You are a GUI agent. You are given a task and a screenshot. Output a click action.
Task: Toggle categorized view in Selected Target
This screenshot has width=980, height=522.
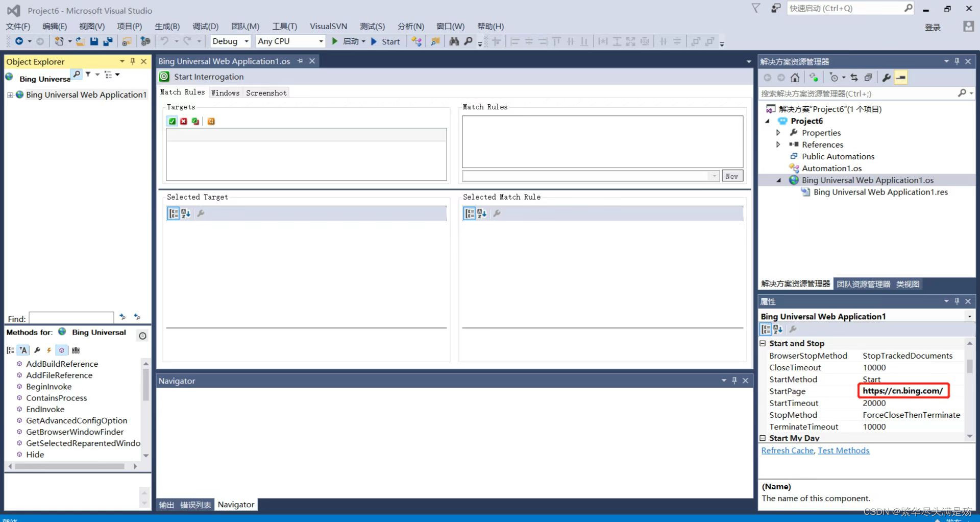[174, 213]
